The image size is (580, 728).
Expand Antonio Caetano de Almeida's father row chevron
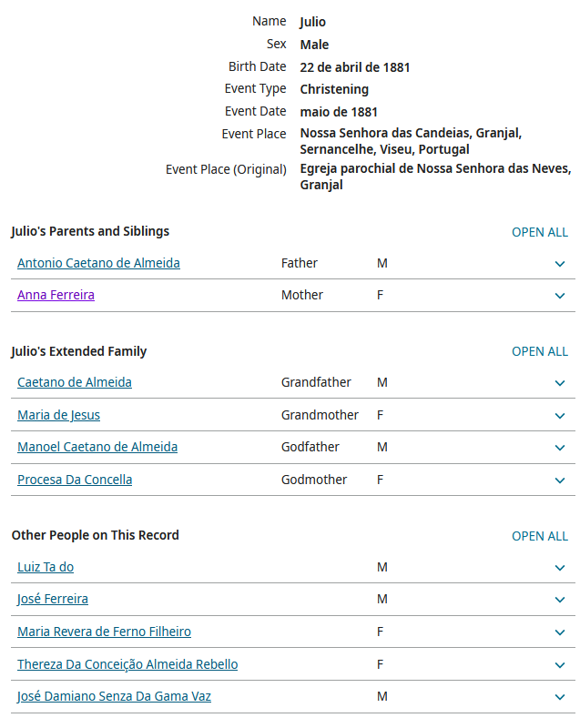560,264
